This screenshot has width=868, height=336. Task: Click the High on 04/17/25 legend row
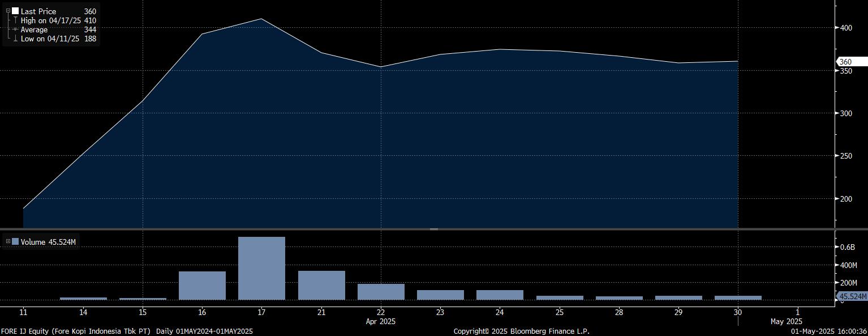[50, 20]
